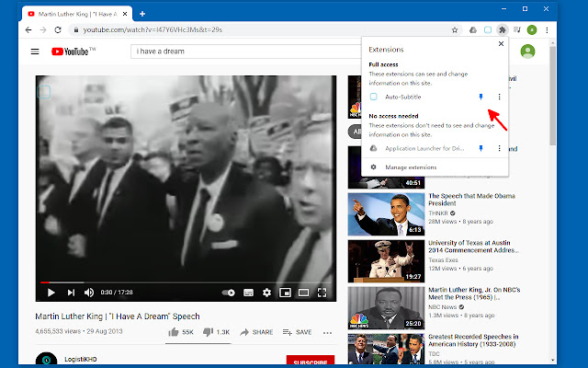The height and width of the screenshot is (368, 588).
Task: Play the video
Action: [51, 293]
